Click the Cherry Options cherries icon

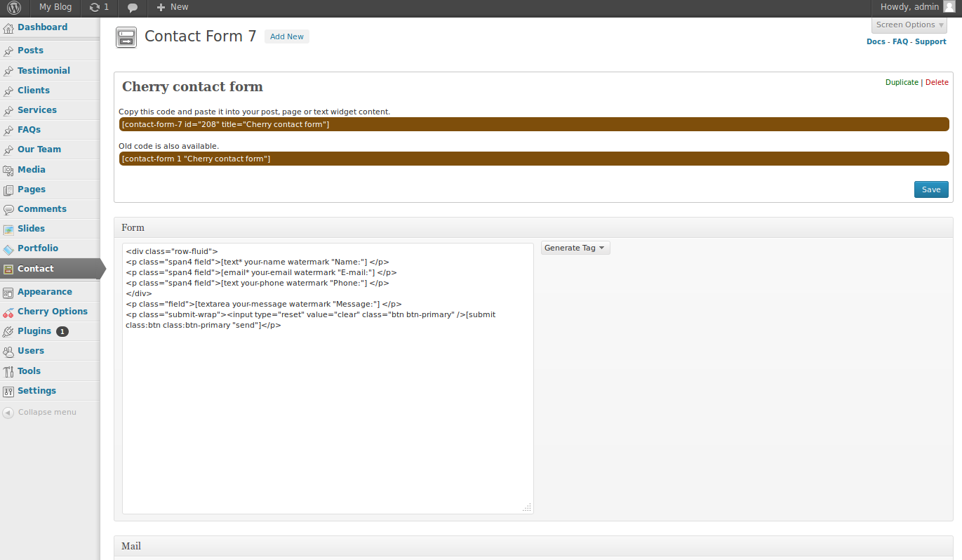8,312
